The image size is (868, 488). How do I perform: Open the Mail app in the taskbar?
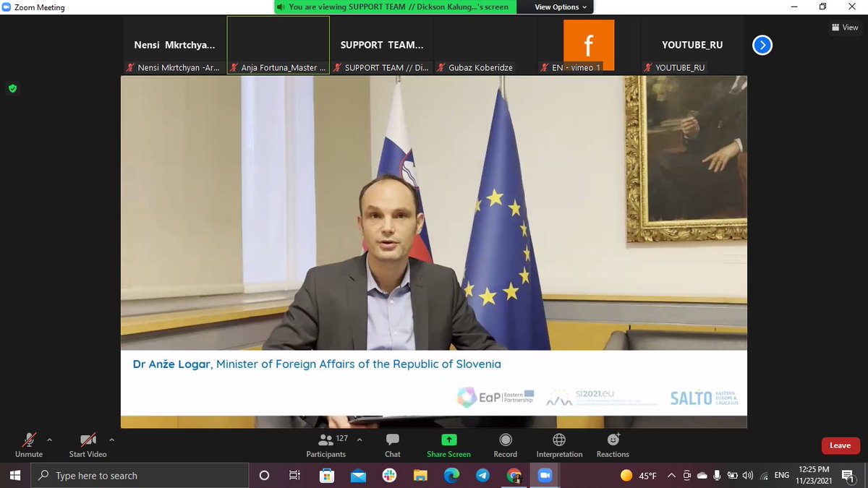[358, 476]
